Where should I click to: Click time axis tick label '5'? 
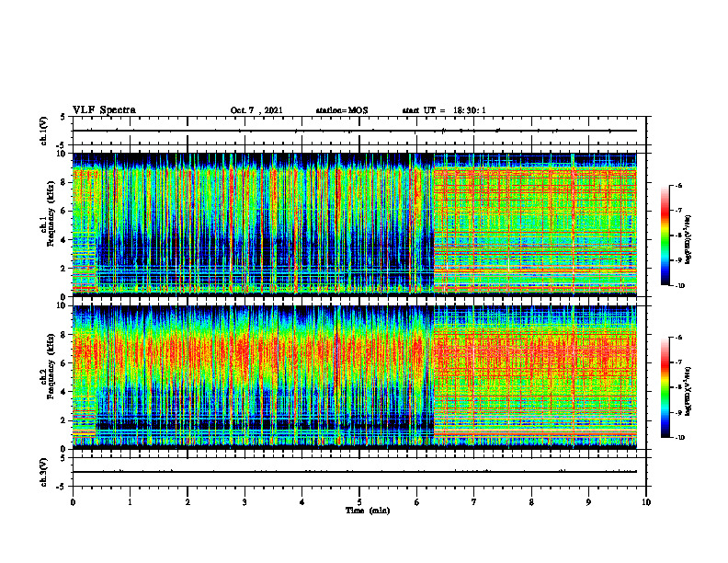tap(359, 502)
